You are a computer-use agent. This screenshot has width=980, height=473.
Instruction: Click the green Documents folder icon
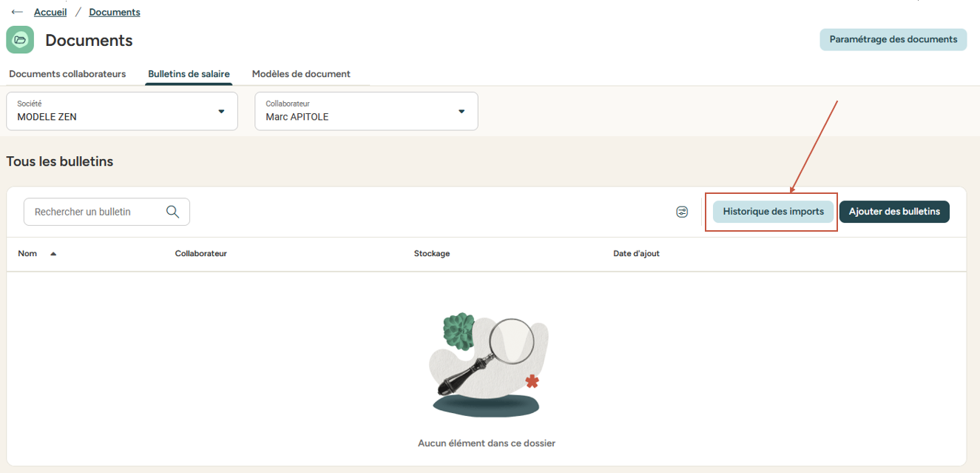pyautogui.click(x=20, y=40)
